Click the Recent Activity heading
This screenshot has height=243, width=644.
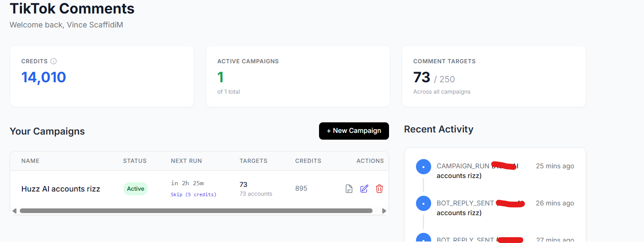pos(439,129)
